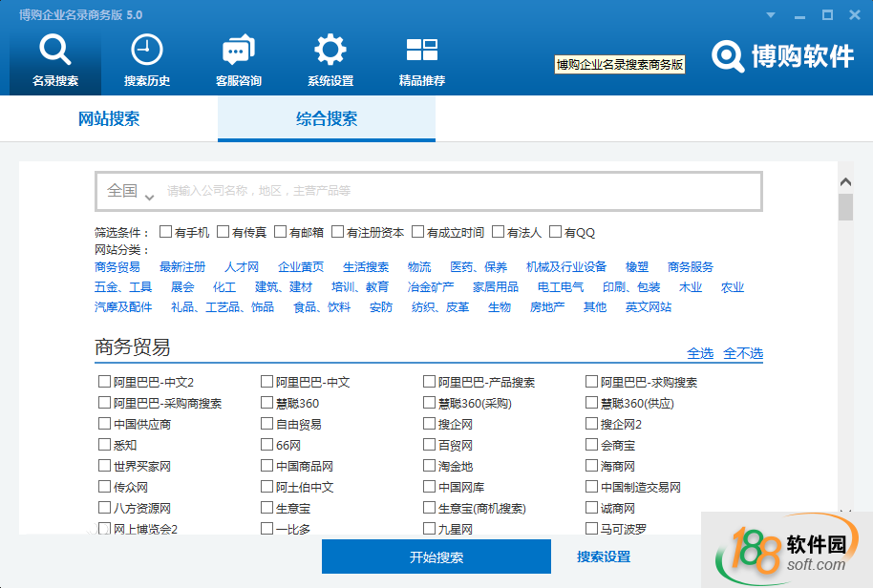Jump to 机械及行业设备 category

[566, 267]
